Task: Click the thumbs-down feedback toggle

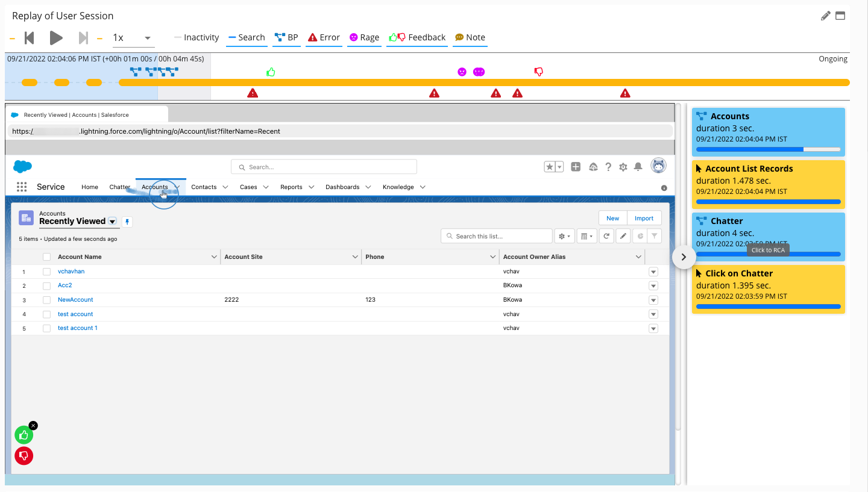Action: coord(24,456)
